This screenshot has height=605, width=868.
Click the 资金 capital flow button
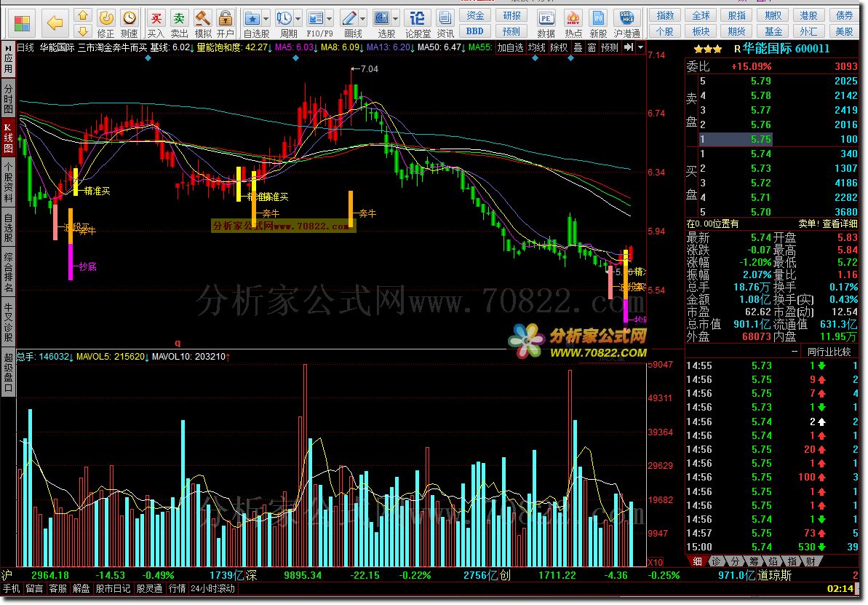point(475,15)
